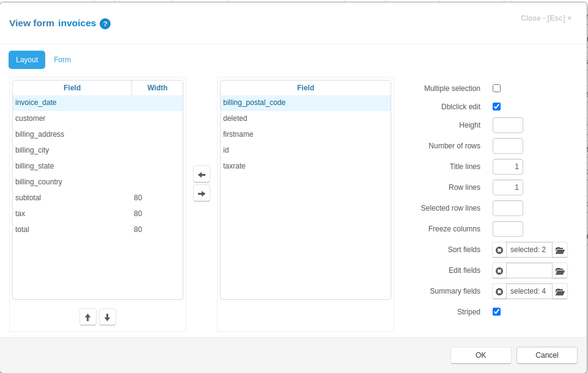Toggle the Striped checkbox

point(496,311)
